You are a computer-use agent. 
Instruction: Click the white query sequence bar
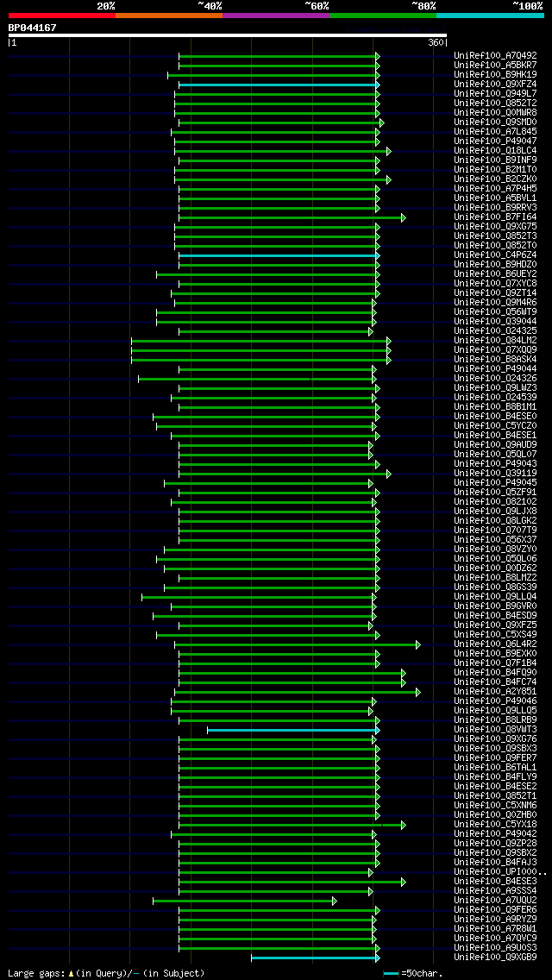(228, 35)
